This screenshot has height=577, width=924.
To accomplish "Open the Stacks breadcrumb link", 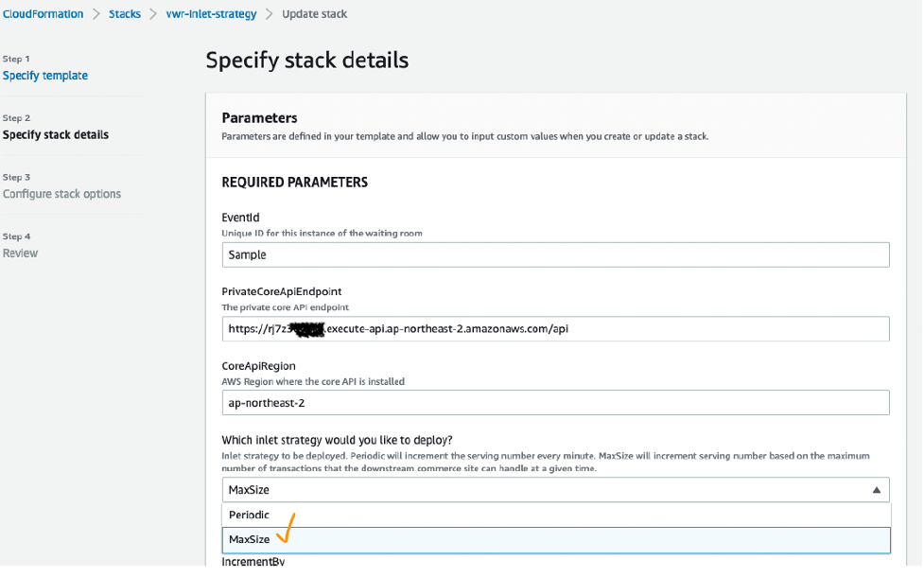I will point(124,14).
